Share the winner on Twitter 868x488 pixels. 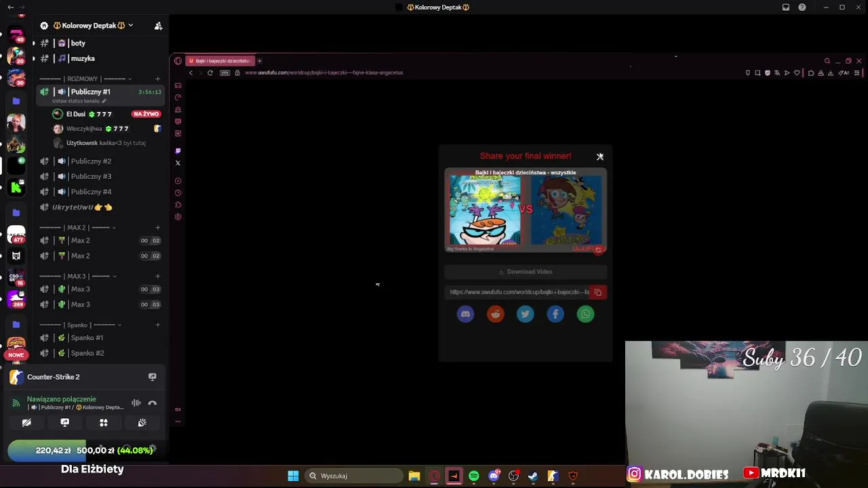pyautogui.click(x=526, y=314)
